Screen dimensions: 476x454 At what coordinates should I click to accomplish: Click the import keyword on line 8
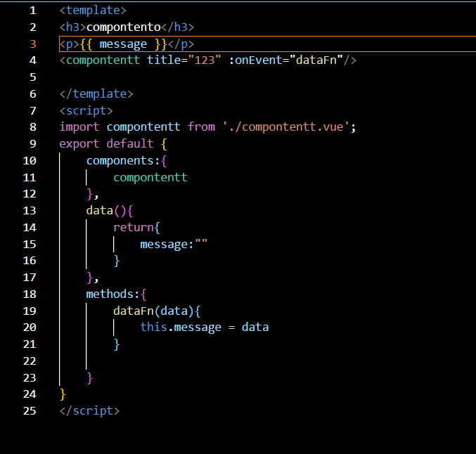point(79,127)
